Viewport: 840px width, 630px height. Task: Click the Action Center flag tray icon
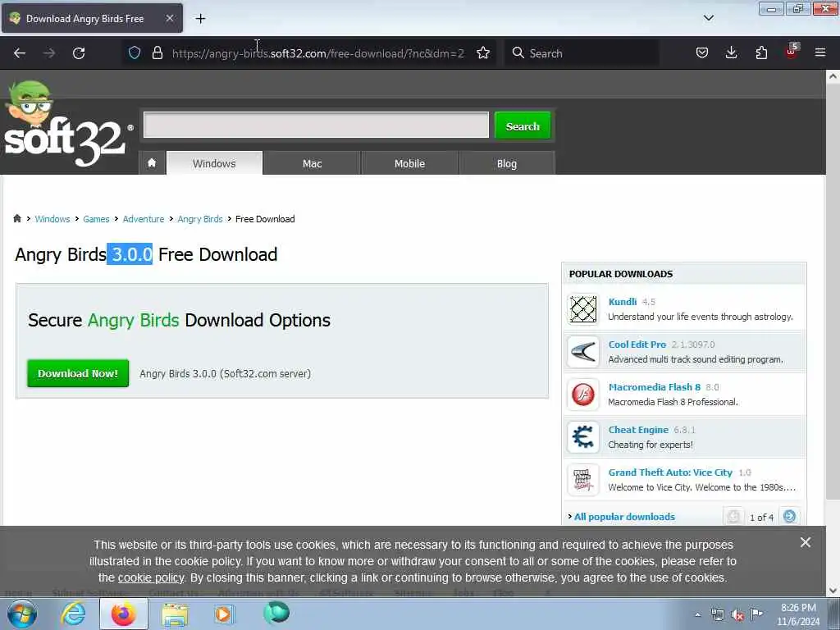pos(756,614)
